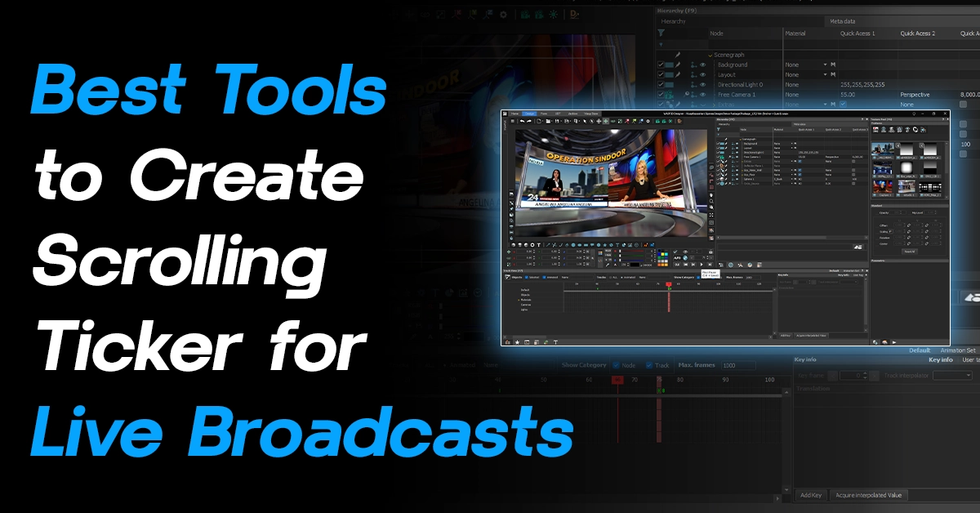Click the Reset All button in the small window
980x513 pixels.
click(x=909, y=252)
